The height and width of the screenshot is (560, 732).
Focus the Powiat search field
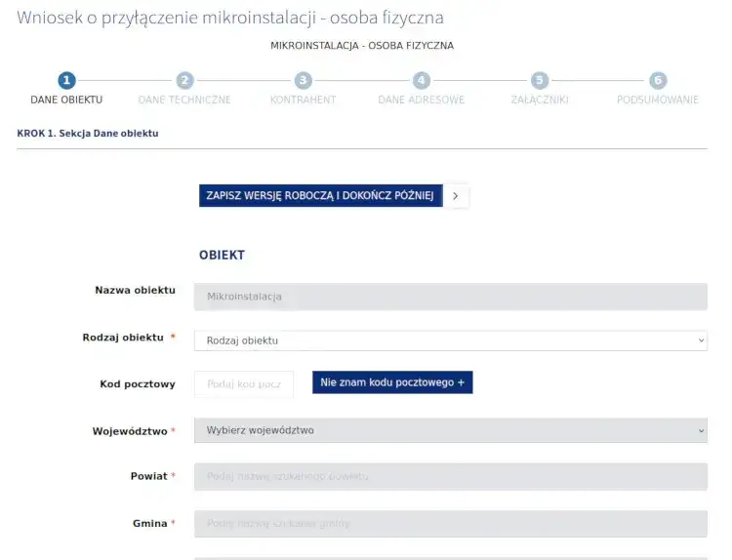pos(451,476)
